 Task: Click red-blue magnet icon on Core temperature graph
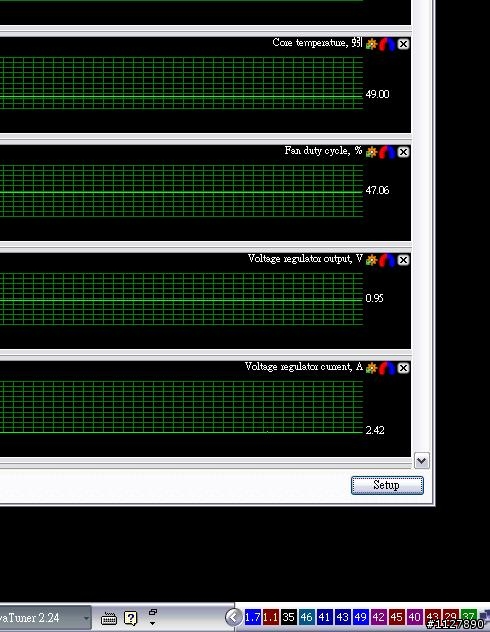pyautogui.click(x=387, y=44)
